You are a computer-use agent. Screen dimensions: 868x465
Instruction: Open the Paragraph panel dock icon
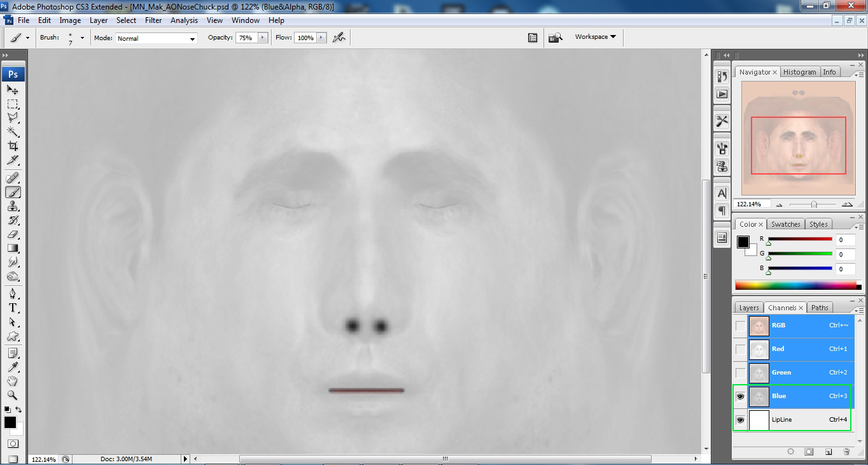[x=722, y=210]
